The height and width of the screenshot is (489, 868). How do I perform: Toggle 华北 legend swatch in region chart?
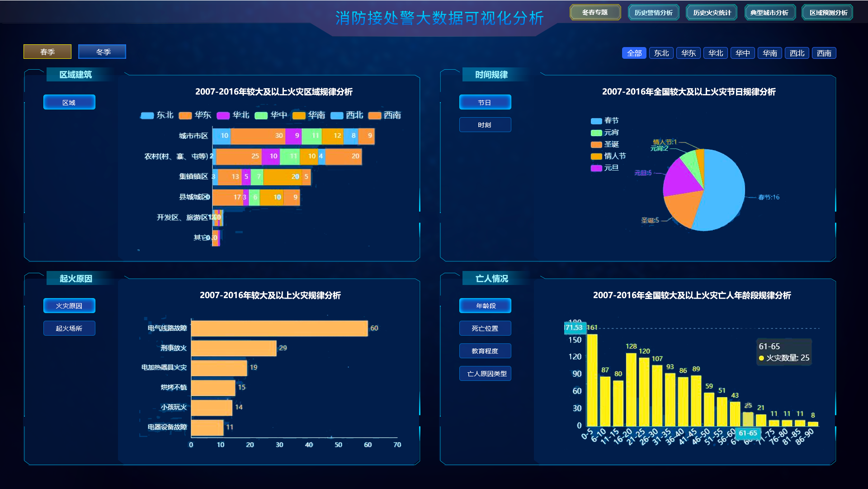(x=223, y=115)
